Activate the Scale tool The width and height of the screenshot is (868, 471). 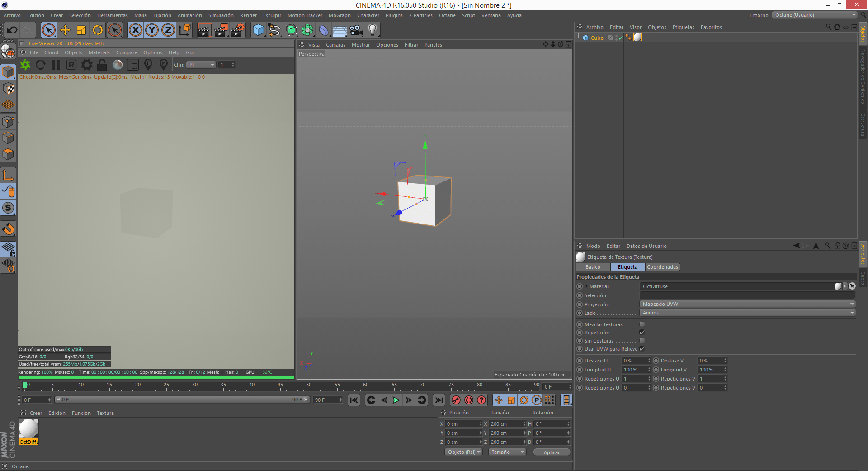tap(81, 30)
